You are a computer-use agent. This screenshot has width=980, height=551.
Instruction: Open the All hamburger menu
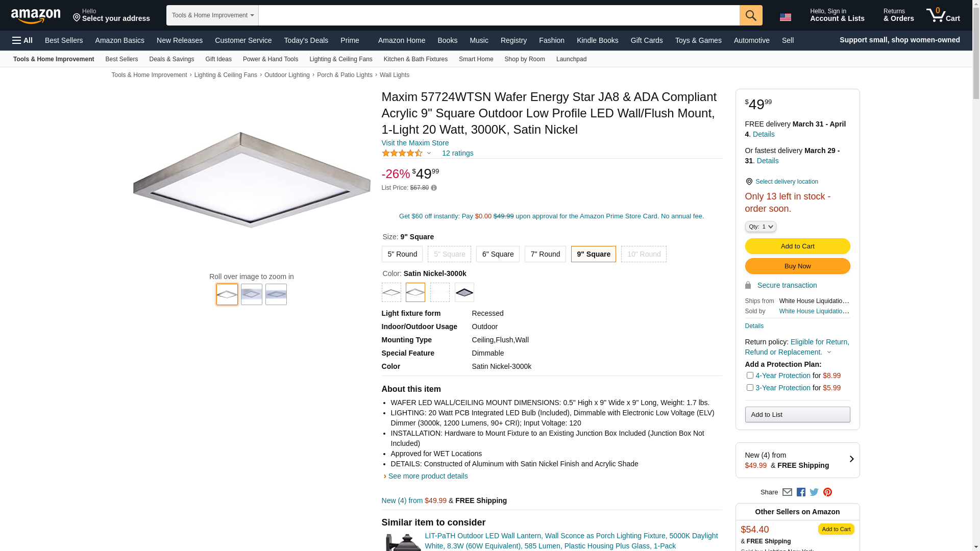pos(22,40)
